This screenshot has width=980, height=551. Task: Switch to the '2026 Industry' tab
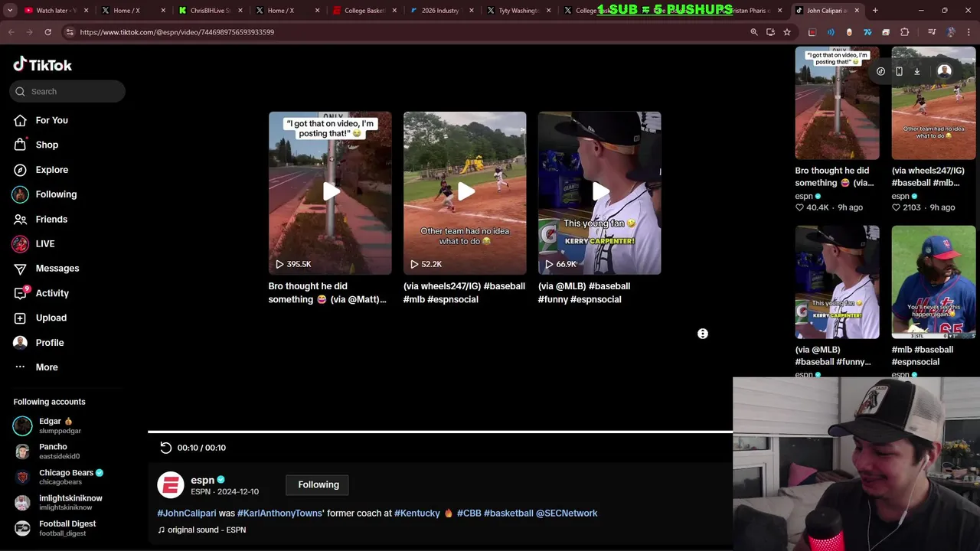pos(440,11)
